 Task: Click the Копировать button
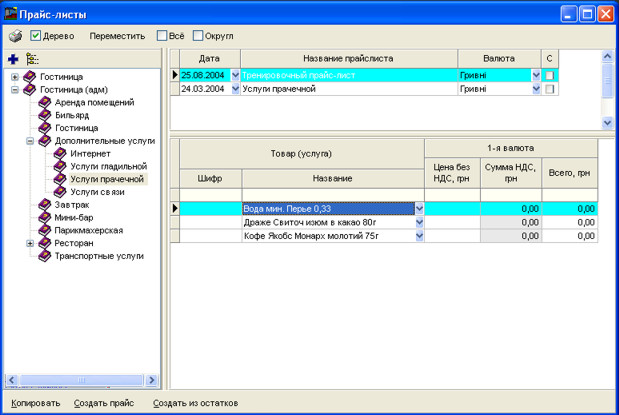tap(36, 403)
